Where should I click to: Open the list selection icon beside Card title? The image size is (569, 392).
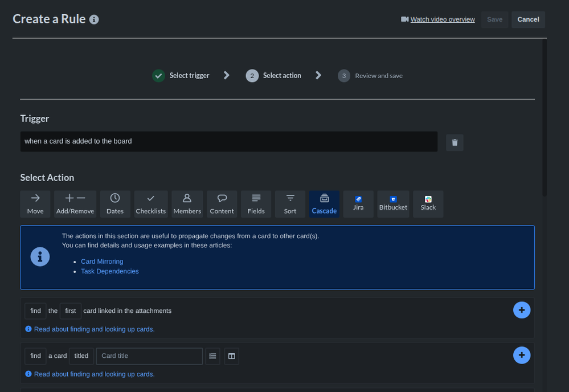[212, 356]
